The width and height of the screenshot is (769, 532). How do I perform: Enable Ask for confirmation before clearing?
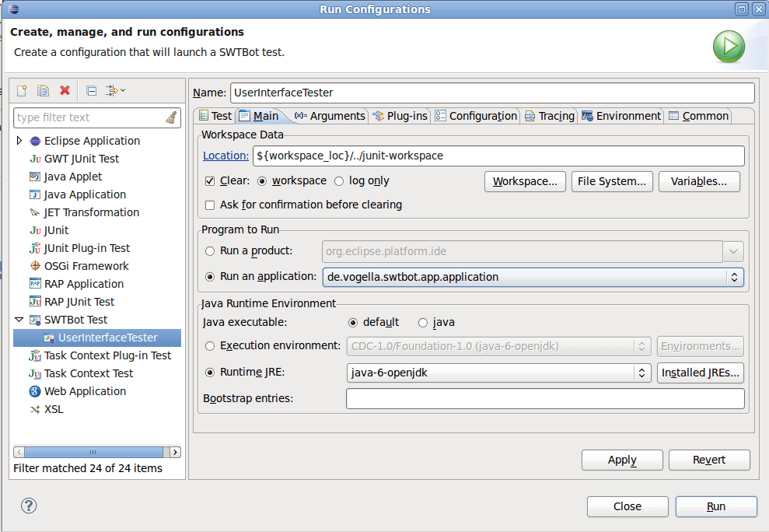pos(210,205)
